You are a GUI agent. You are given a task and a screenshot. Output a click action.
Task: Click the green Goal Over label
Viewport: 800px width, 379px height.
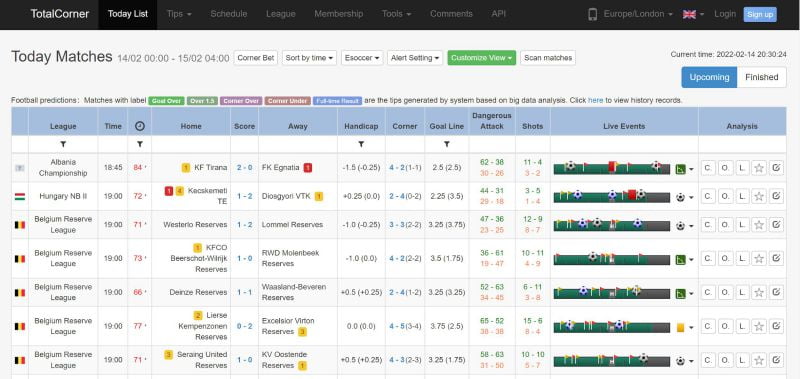[x=166, y=101]
